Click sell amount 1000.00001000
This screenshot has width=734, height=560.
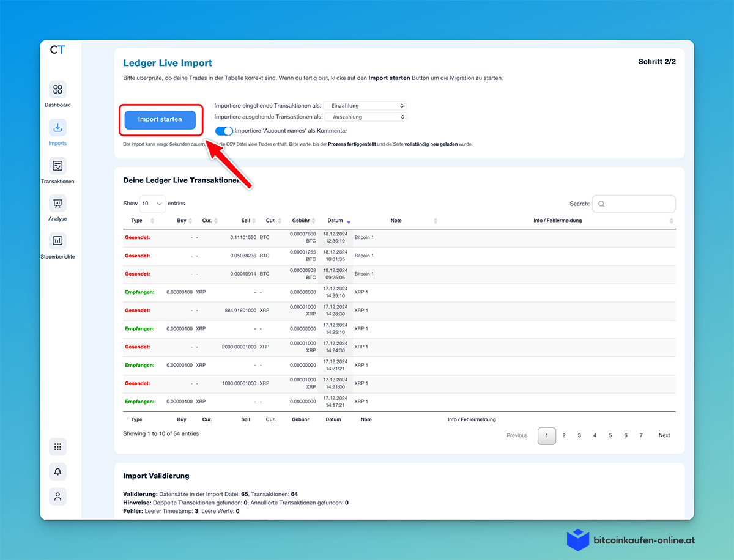(x=240, y=384)
